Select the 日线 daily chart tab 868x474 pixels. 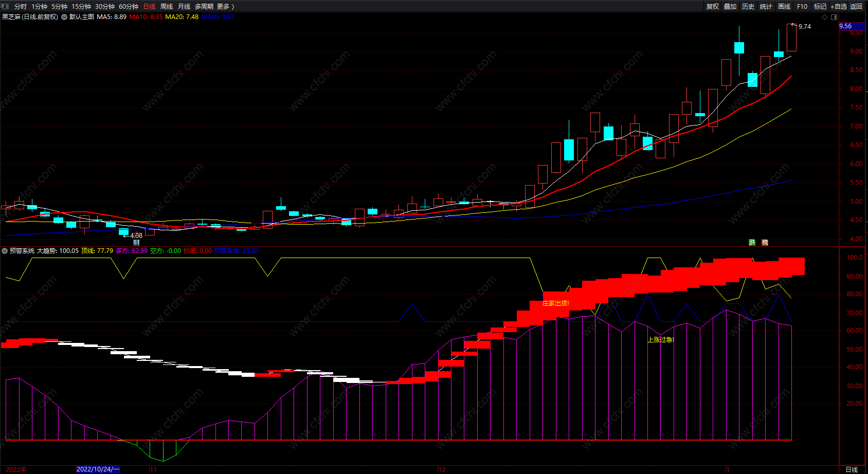click(149, 7)
